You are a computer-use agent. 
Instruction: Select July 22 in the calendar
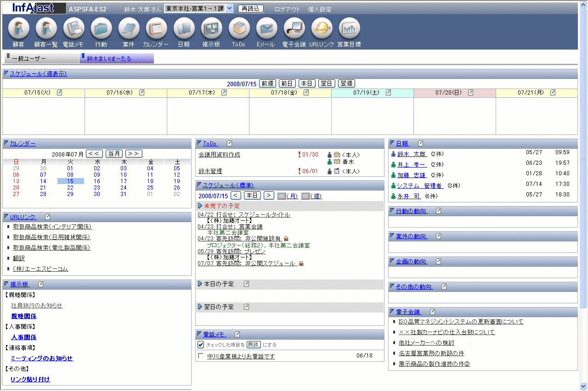[x=70, y=188]
